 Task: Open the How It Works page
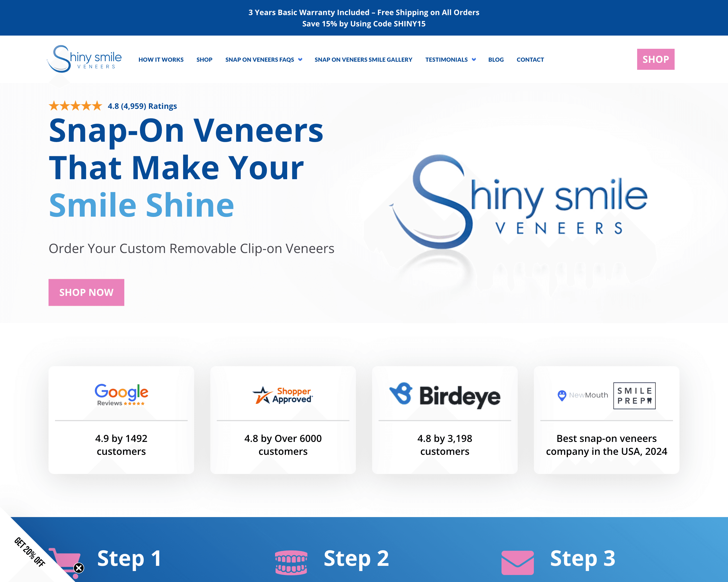tap(161, 60)
